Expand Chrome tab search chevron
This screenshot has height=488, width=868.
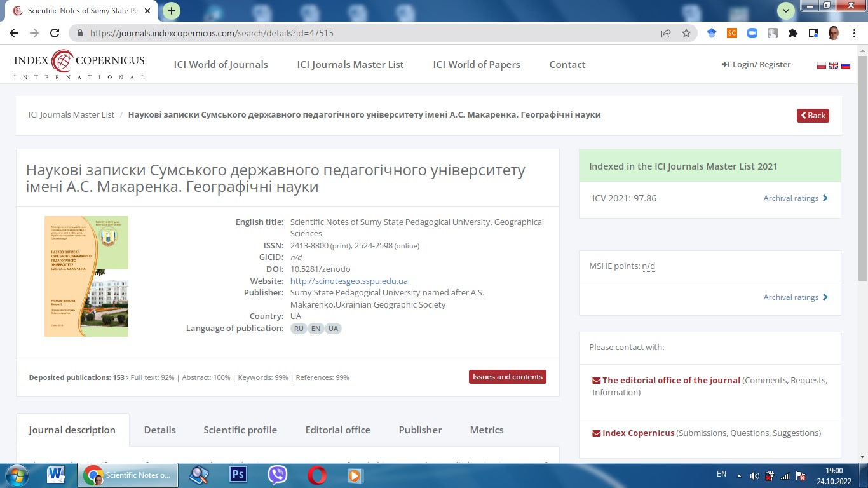click(786, 11)
